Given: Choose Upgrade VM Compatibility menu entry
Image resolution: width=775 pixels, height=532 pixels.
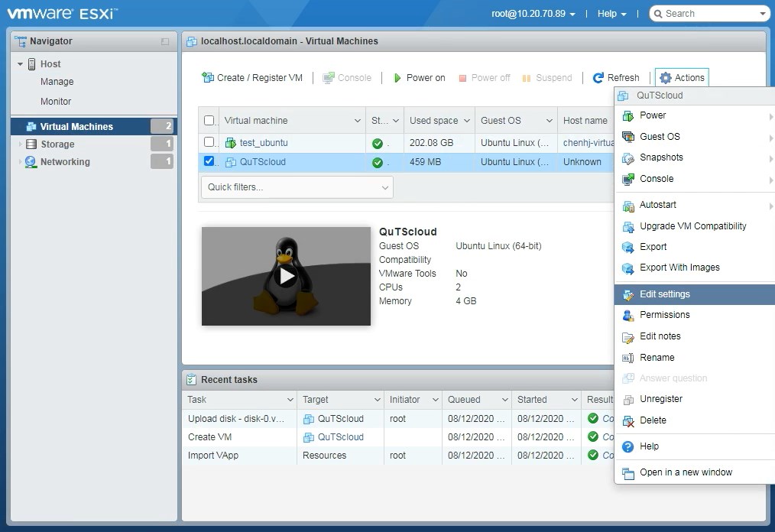Looking at the screenshot, I should pyautogui.click(x=695, y=226).
